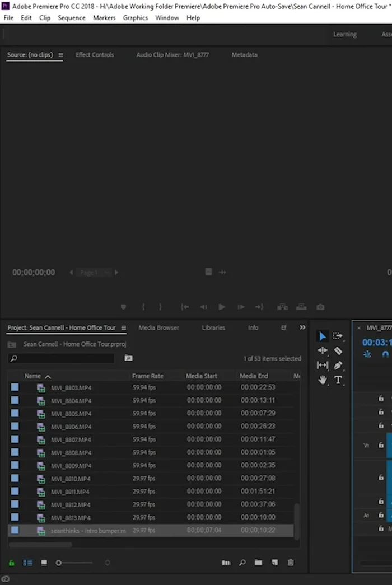Open Sort Icons control at Project panel bottom

click(x=108, y=563)
